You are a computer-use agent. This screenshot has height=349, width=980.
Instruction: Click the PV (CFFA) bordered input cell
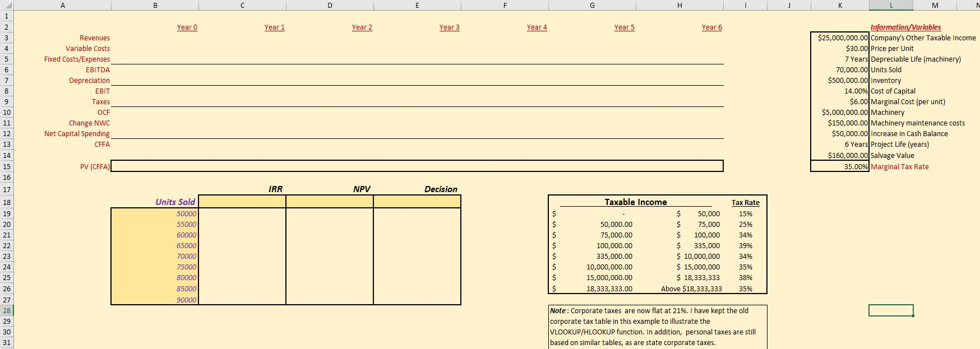[417, 166]
